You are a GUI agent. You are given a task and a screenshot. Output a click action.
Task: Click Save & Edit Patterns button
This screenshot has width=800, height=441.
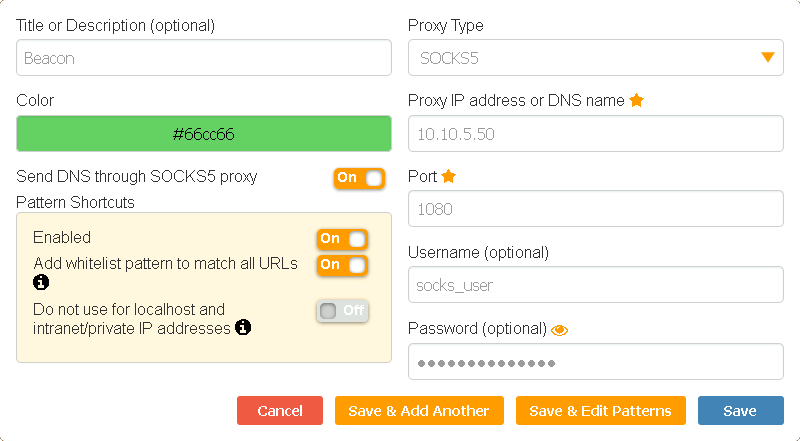point(600,411)
